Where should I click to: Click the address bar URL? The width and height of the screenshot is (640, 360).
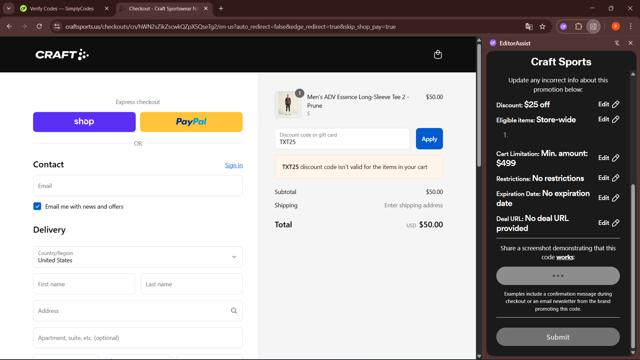point(230,27)
